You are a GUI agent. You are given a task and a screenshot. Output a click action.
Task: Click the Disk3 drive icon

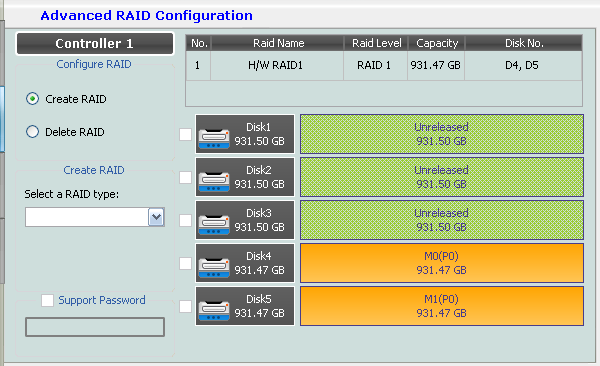[x=214, y=224]
